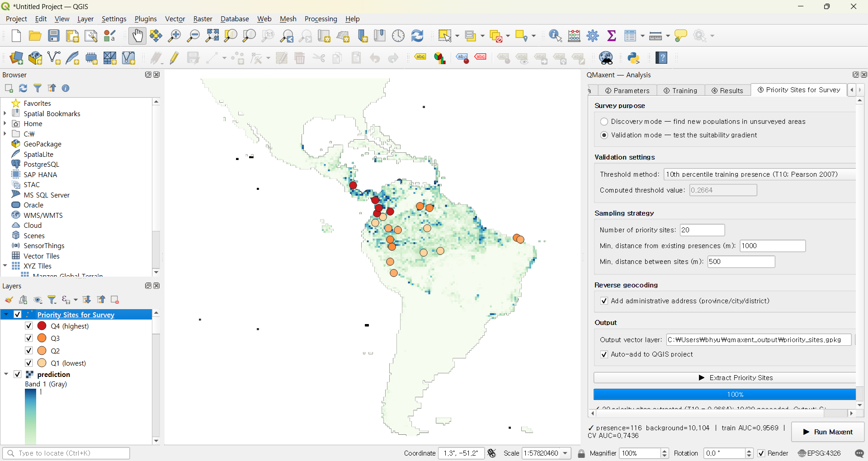Click the Refresh map icon
This screenshot has width=868, height=461.
tap(417, 36)
